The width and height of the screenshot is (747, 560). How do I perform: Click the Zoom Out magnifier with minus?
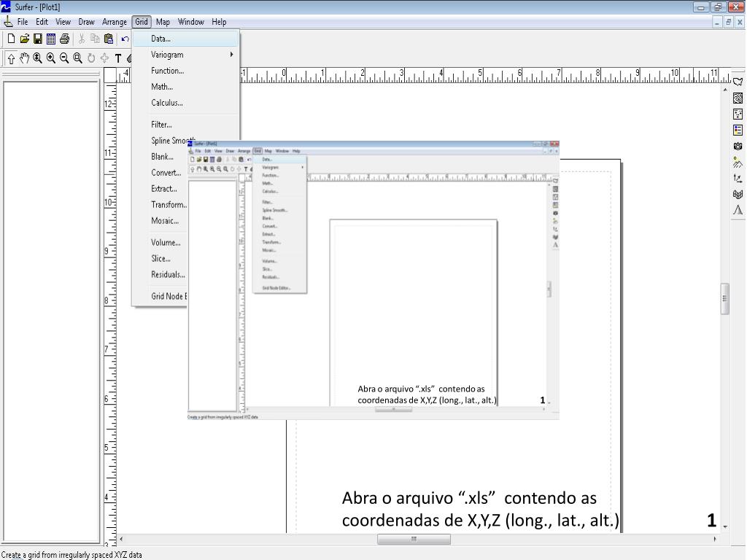(64, 58)
